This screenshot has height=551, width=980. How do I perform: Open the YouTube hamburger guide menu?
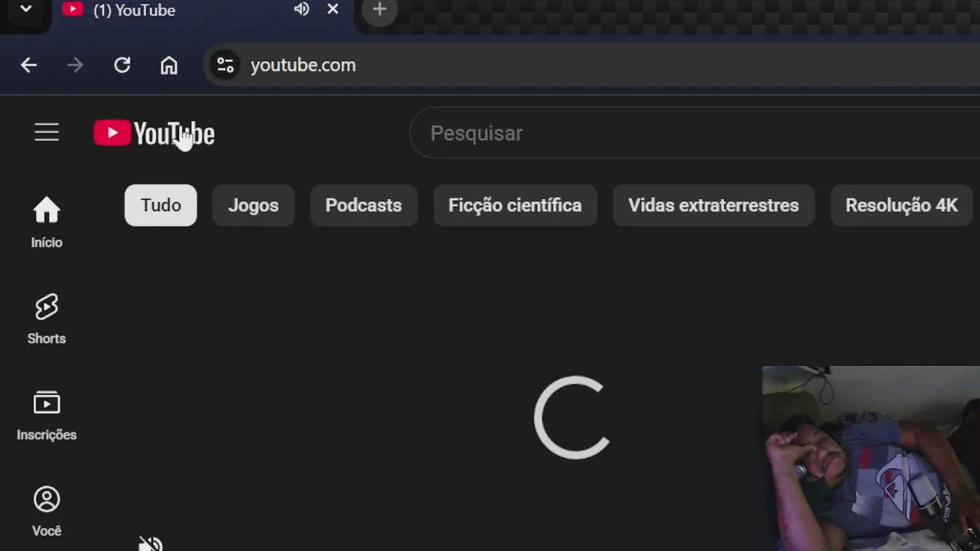point(47,132)
